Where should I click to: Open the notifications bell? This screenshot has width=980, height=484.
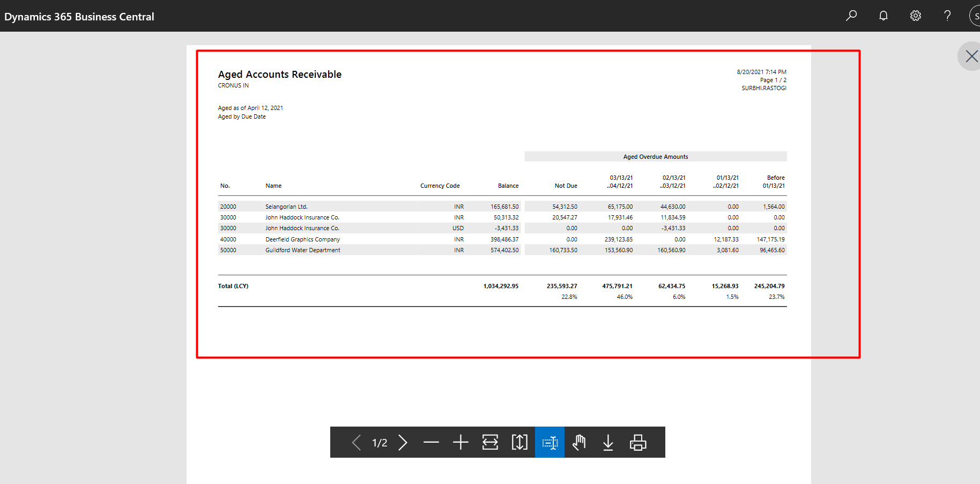[883, 16]
